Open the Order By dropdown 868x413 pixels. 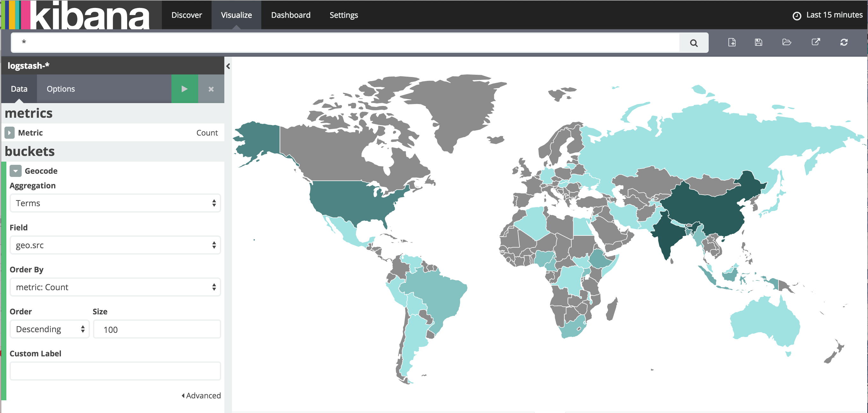(x=115, y=287)
